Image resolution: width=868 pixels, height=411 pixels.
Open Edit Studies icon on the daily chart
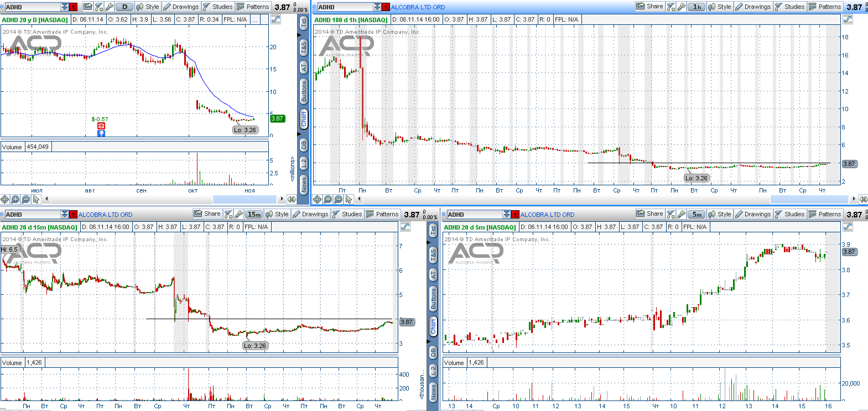pyautogui.click(x=98, y=7)
